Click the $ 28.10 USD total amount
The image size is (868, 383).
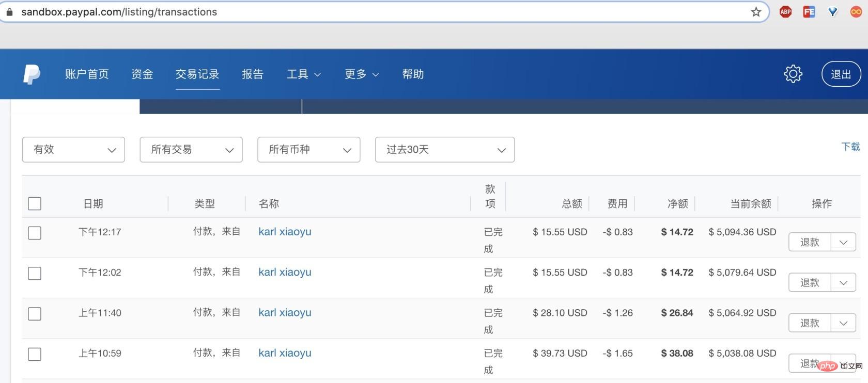pos(560,313)
